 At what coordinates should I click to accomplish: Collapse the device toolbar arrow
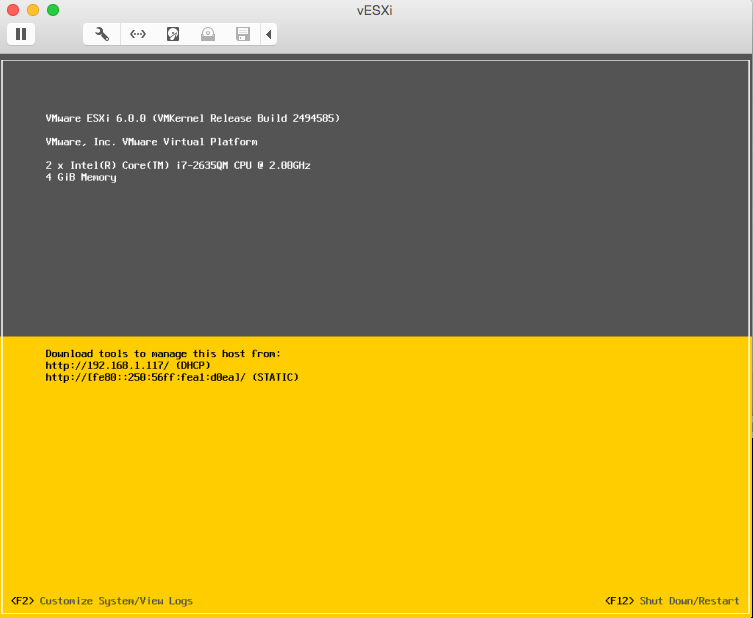pyautogui.click(x=268, y=34)
